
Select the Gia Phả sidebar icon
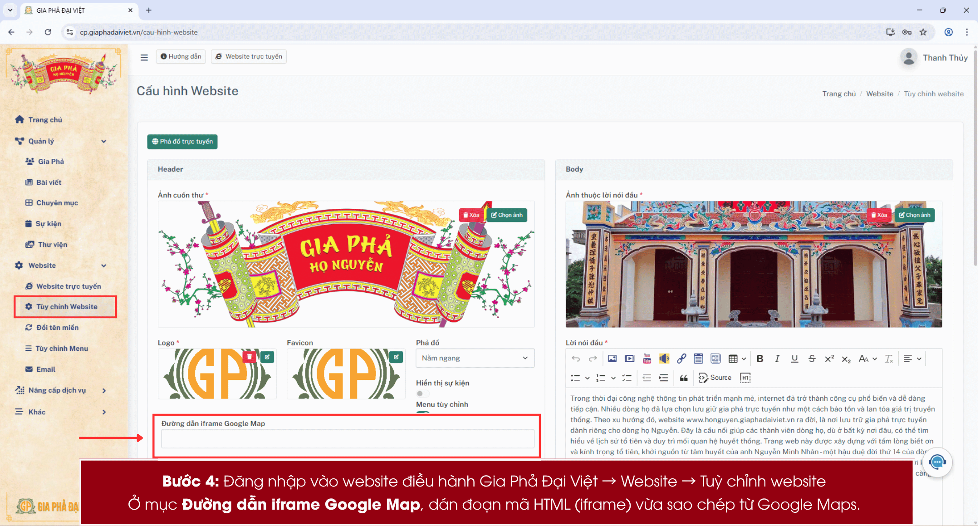(x=30, y=161)
